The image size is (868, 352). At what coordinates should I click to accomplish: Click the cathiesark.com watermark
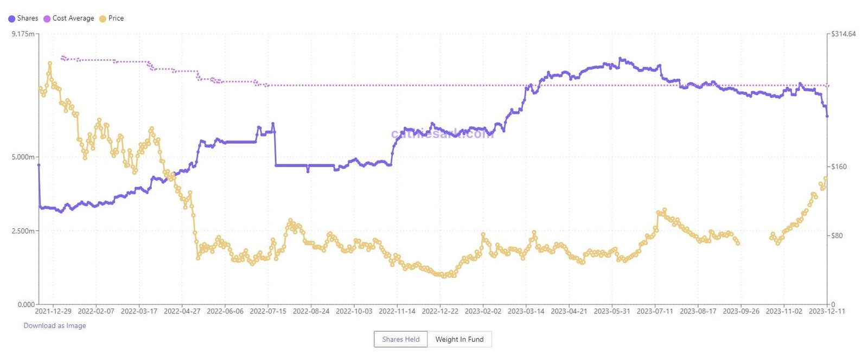pyautogui.click(x=442, y=134)
